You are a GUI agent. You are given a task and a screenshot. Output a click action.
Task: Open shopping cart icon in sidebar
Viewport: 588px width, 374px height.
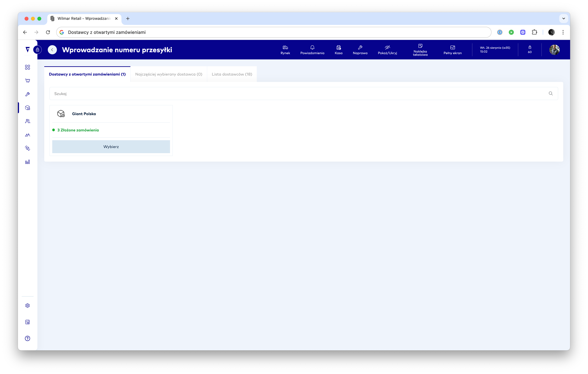point(28,80)
